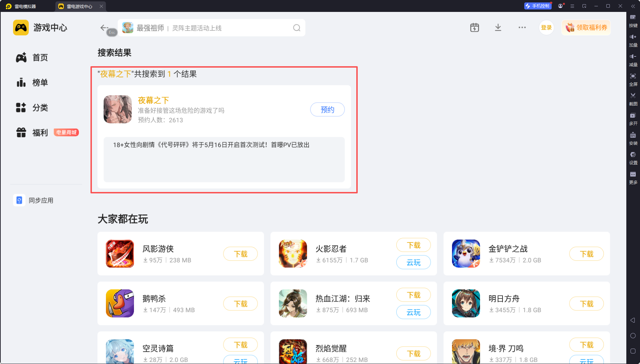Open the 分类 categories section
This screenshot has width=640, height=364.
tap(32, 108)
